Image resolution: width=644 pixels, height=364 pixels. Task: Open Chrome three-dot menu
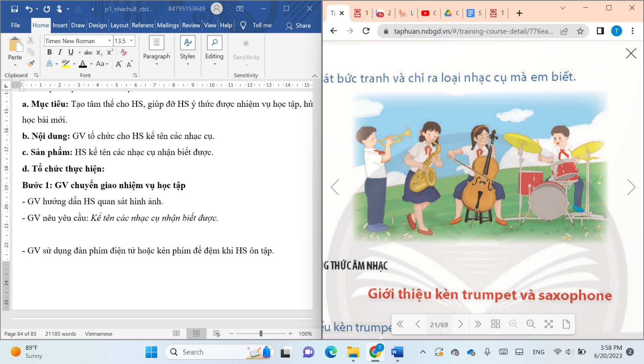[633, 31]
